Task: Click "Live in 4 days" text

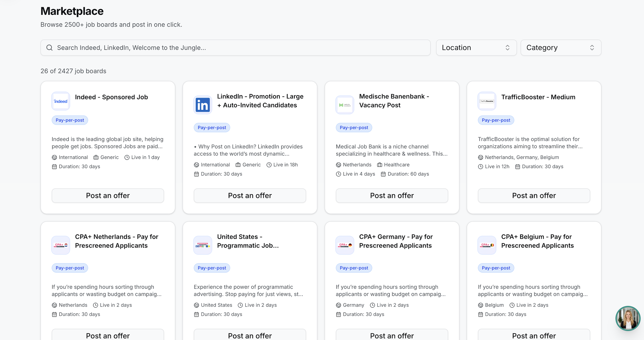Action: click(x=359, y=174)
